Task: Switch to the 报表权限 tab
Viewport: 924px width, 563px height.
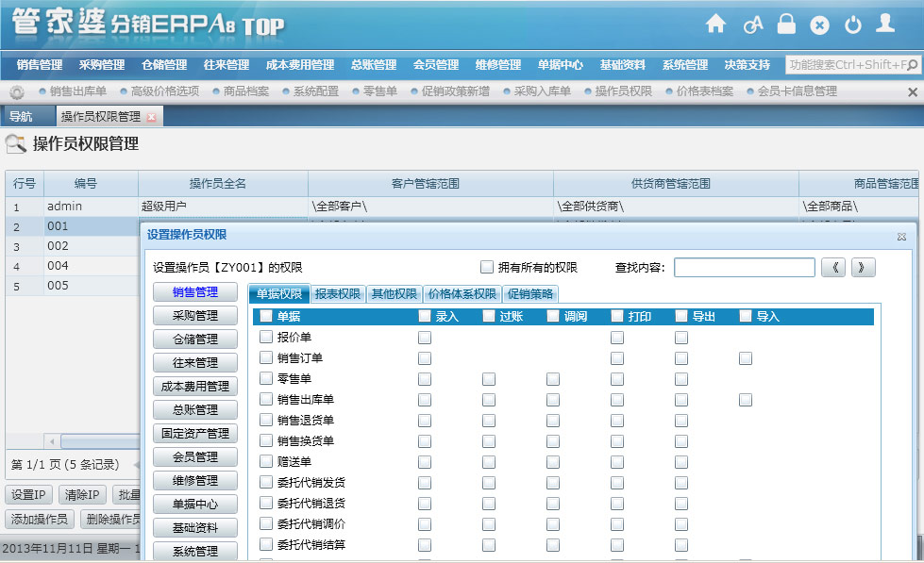Action: pyautogui.click(x=337, y=293)
